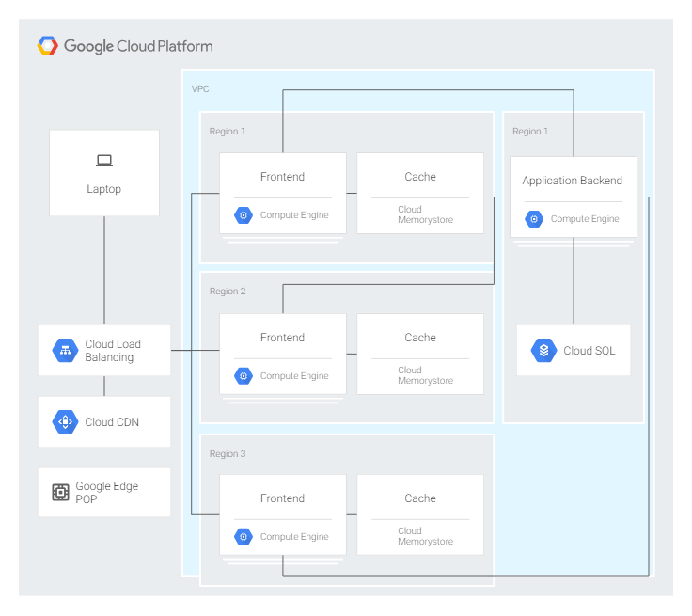
Task: Click the Application Backend title
Action: [573, 181]
